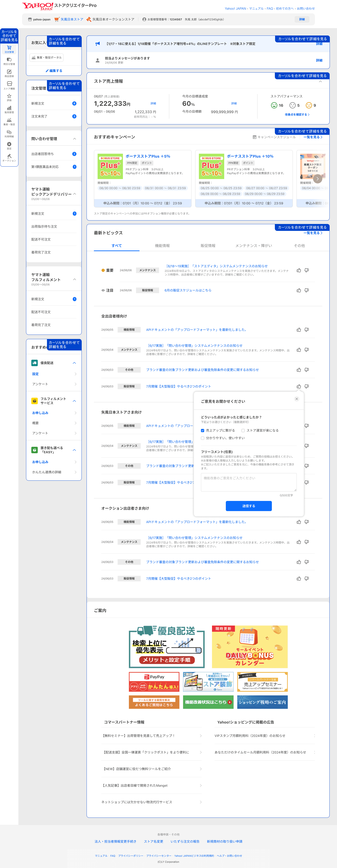Click thumbs-up on 重要 maintenance topic
Screen dimensions: 337x868
(299, 270)
